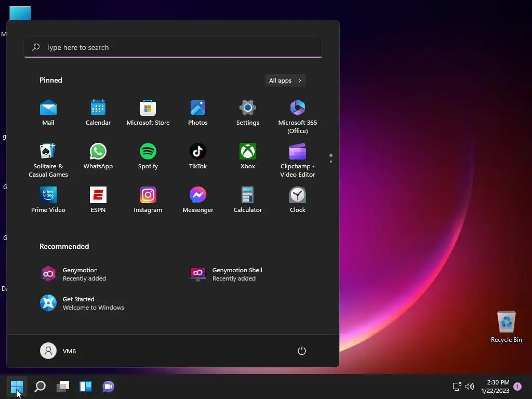Image resolution: width=532 pixels, height=399 pixels.
Task: Open Solitaire & Casual Games
Action: [48, 161]
